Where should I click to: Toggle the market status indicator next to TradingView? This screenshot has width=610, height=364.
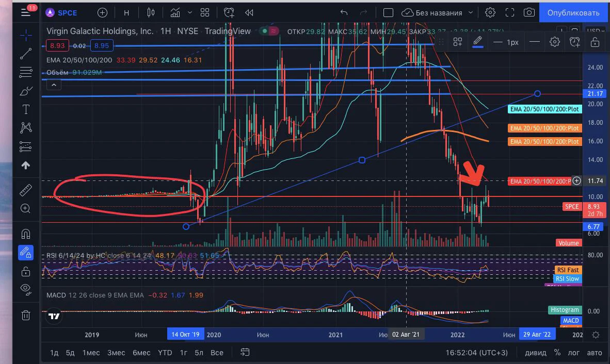pyautogui.click(x=269, y=31)
